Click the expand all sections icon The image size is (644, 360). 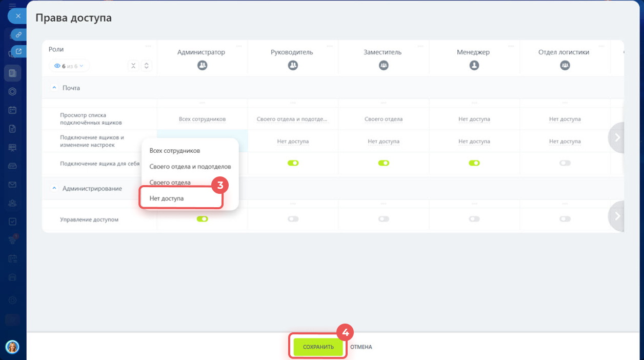(x=147, y=66)
